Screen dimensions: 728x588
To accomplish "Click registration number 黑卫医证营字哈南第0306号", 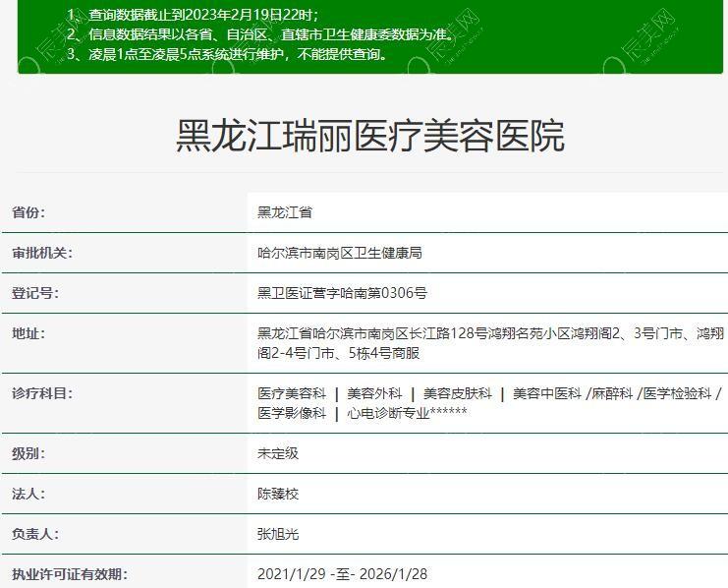I will pyautogui.click(x=342, y=293).
